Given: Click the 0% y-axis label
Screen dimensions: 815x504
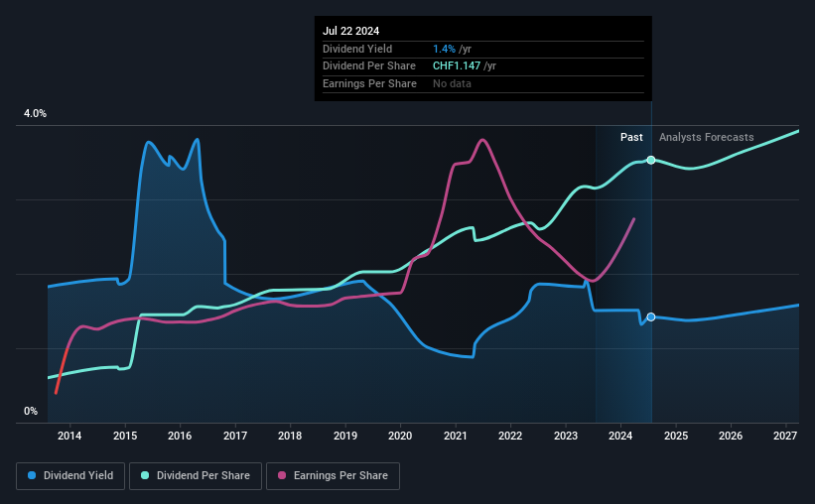Looking at the screenshot, I should pos(31,411).
